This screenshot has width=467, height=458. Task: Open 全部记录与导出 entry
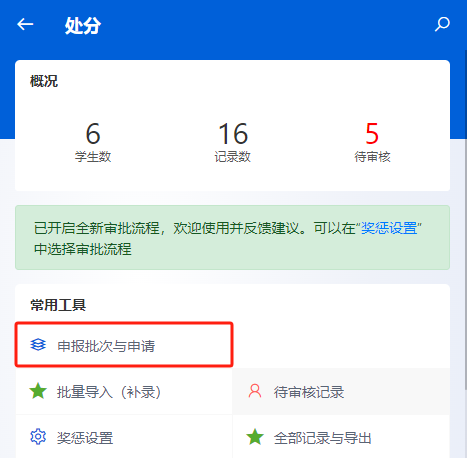point(341,437)
